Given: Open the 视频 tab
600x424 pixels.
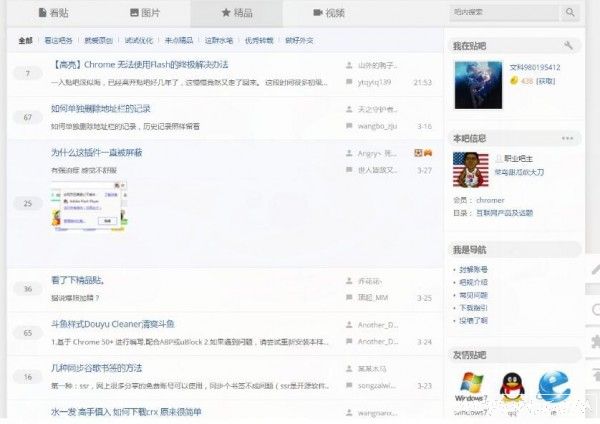Looking at the screenshot, I should pos(329,13).
